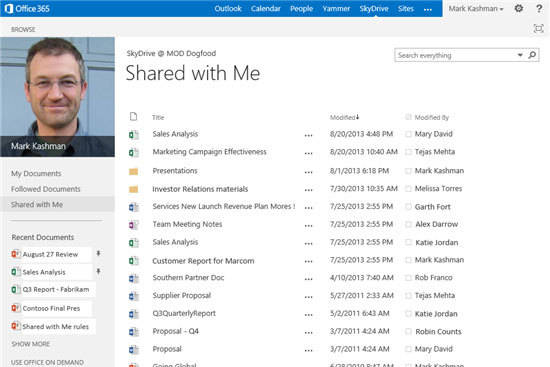Select SkyDrive in the top navigation

click(374, 8)
